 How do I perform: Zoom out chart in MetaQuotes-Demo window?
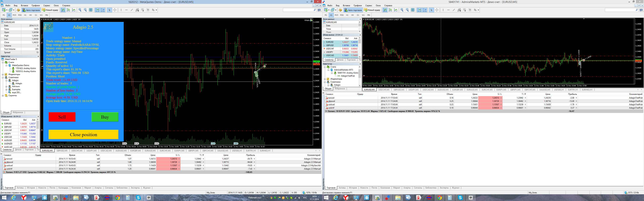pos(85,10)
